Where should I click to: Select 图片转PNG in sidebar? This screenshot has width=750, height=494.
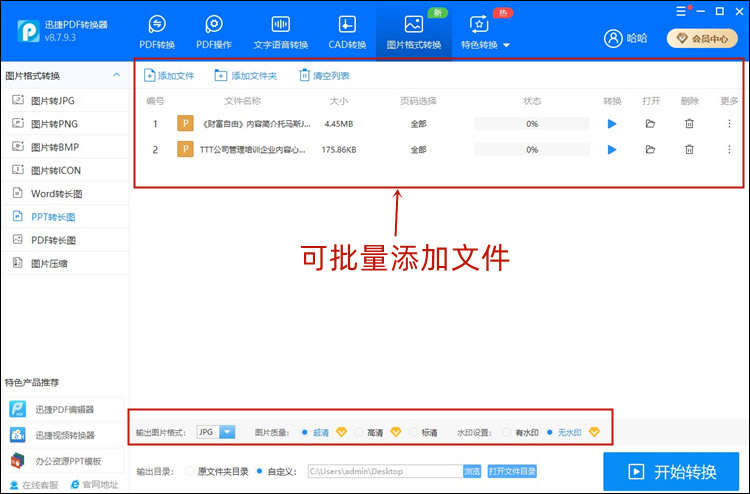[x=65, y=124]
